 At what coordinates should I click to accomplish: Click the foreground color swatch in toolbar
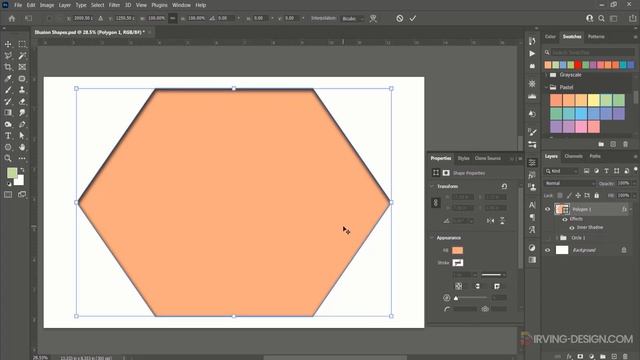coord(12,173)
